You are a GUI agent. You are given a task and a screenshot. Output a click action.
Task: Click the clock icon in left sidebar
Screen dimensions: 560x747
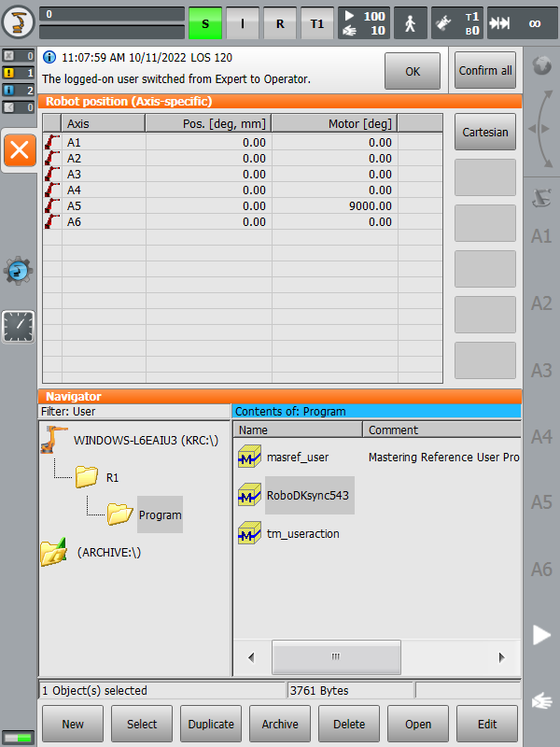(19, 326)
